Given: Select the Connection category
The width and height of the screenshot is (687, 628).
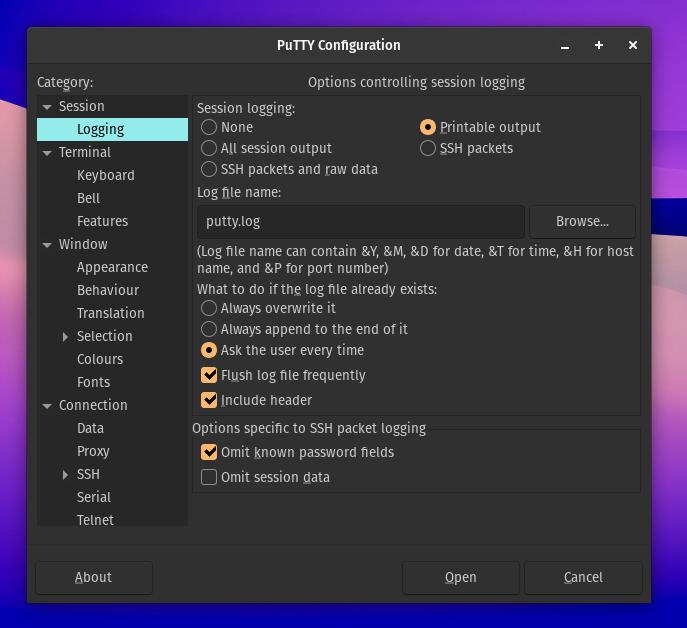Looking at the screenshot, I should click(x=93, y=405).
